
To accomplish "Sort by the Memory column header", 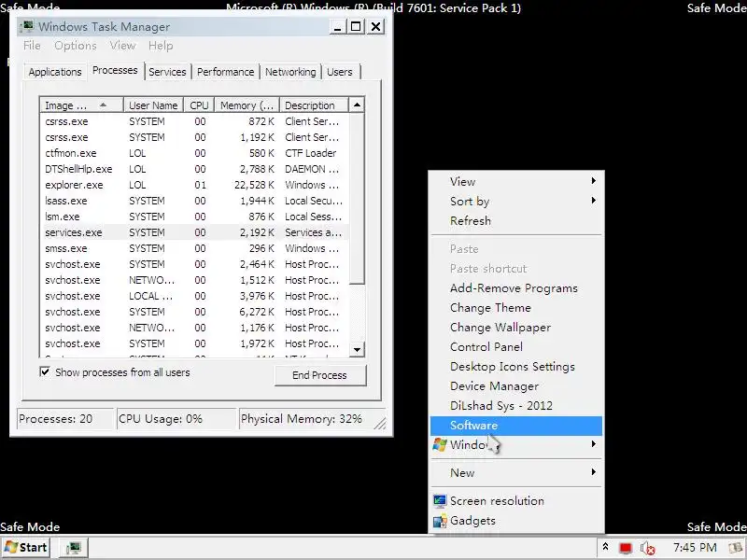I will point(247,105).
